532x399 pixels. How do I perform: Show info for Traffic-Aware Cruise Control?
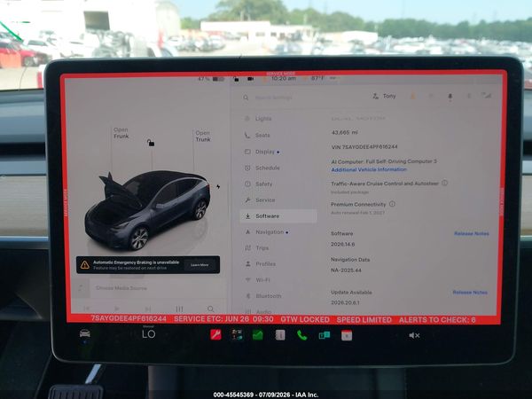(x=444, y=183)
